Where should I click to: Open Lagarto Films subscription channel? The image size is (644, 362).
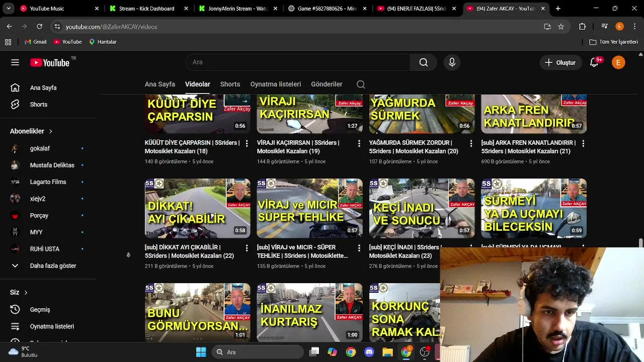[x=48, y=182]
